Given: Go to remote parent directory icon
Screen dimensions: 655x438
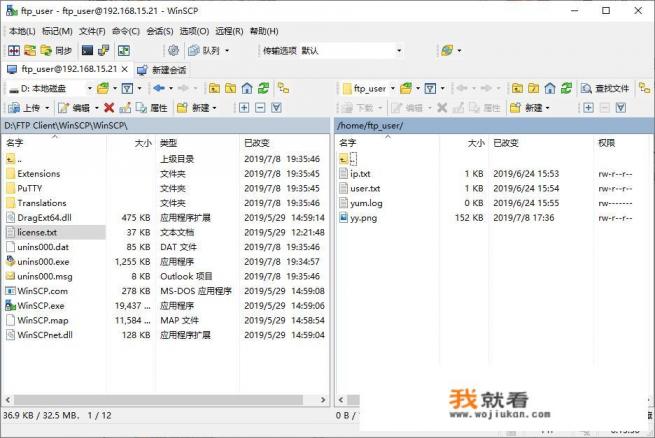Looking at the screenshot, I should click(x=517, y=88).
